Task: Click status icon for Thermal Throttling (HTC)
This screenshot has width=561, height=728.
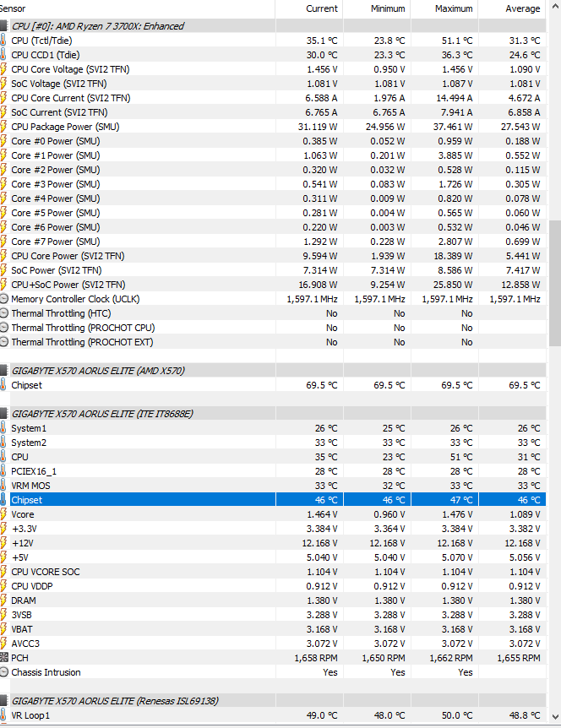Action: click(3, 313)
